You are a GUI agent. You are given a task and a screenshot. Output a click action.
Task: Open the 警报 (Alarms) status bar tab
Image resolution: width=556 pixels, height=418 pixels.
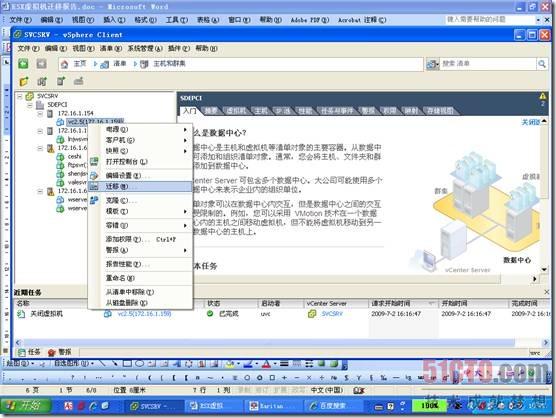pos(60,352)
